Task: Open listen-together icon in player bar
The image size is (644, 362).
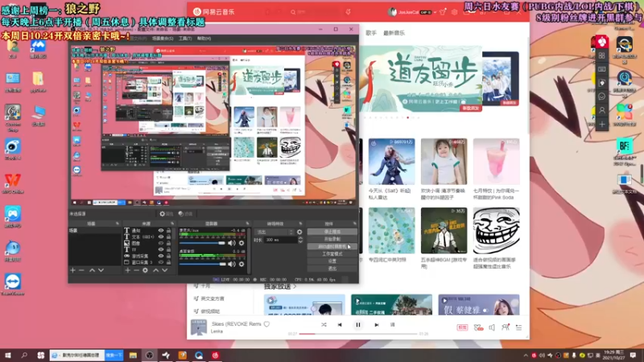Action: (506, 327)
